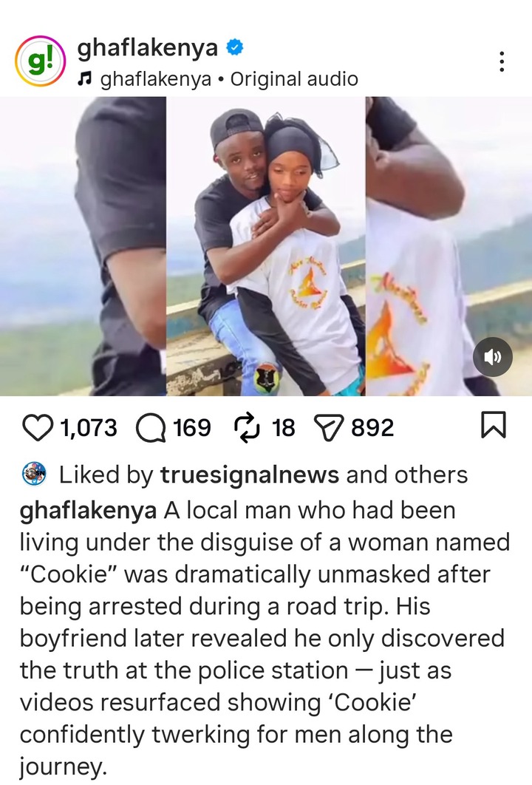Open comments via the speech bubble icon
This screenshot has height=785, width=532.
pyautogui.click(x=151, y=429)
